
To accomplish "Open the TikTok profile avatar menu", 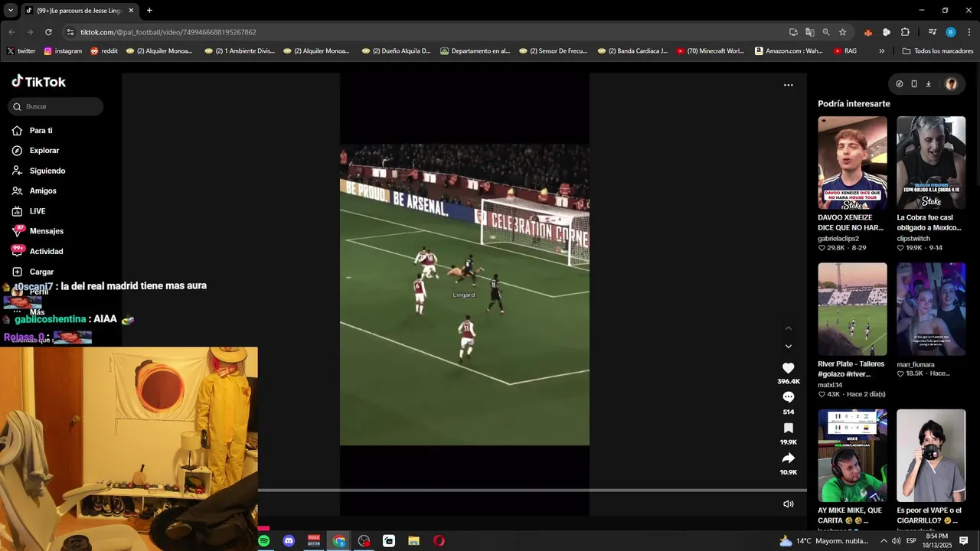I will (951, 84).
